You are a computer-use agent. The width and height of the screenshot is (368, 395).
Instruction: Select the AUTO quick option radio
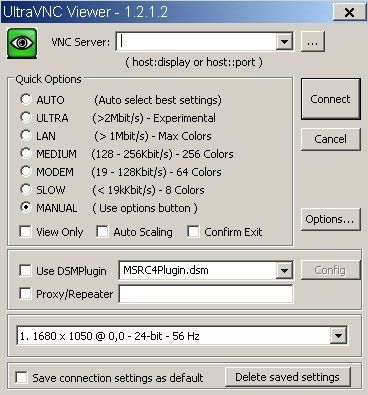click(26, 99)
